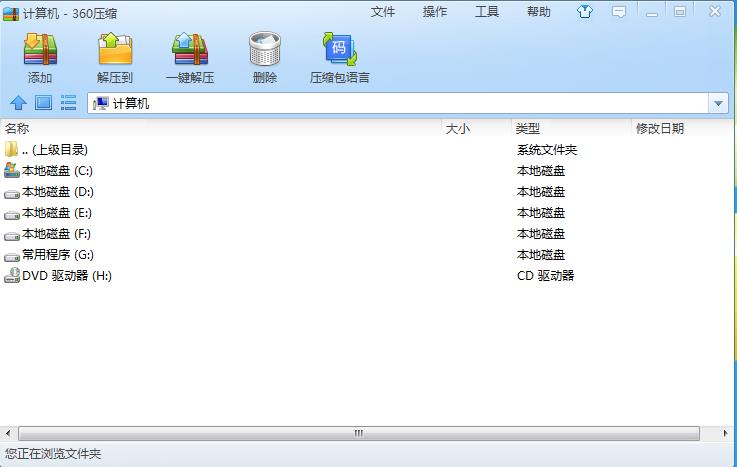The image size is (737, 467).
Task: Select the 本地磁盘 (E:) name text
Action: pos(57,213)
